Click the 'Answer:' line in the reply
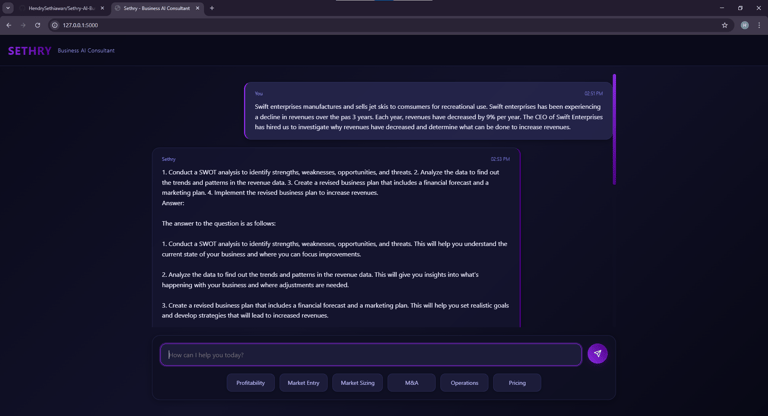The width and height of the screenshot is (768, 416). point(173,203)
